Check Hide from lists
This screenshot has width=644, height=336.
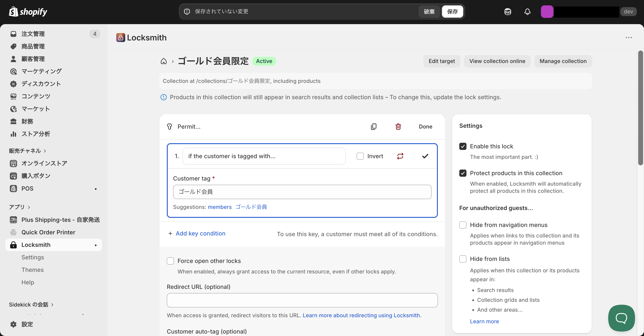[x=462, y=259]
